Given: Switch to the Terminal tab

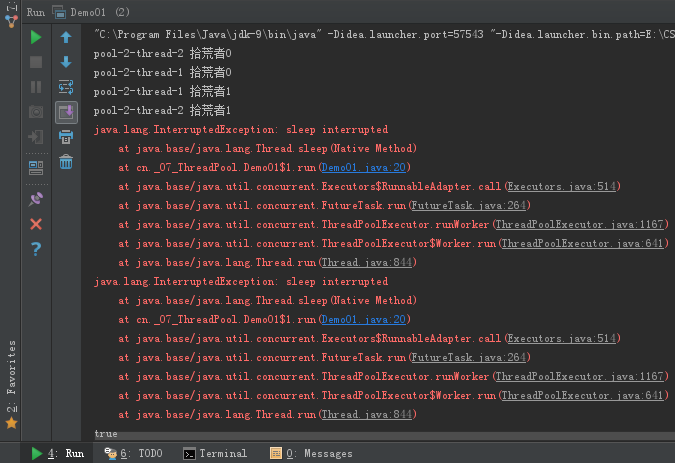Looking at the screenshot, I should click(214, 453).
